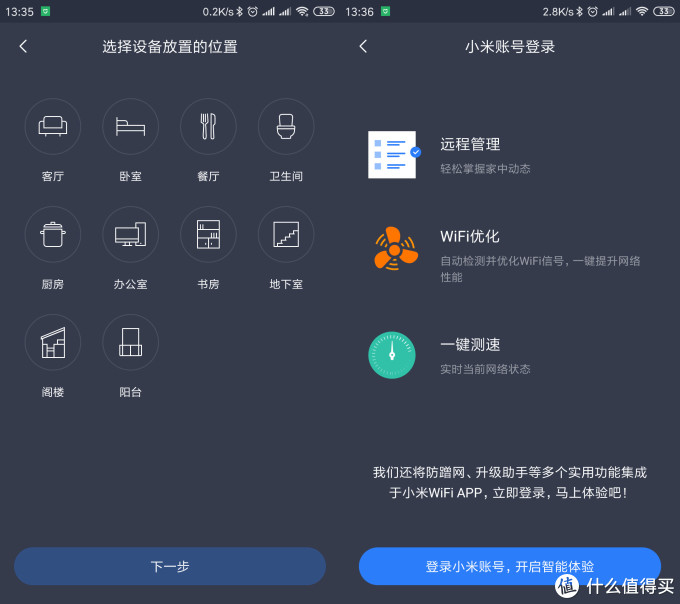The width and height of the screenshot is (680, 604).
Task: Tap the WiFi signal icon in left status bar
Action: (x=302, y=12)
